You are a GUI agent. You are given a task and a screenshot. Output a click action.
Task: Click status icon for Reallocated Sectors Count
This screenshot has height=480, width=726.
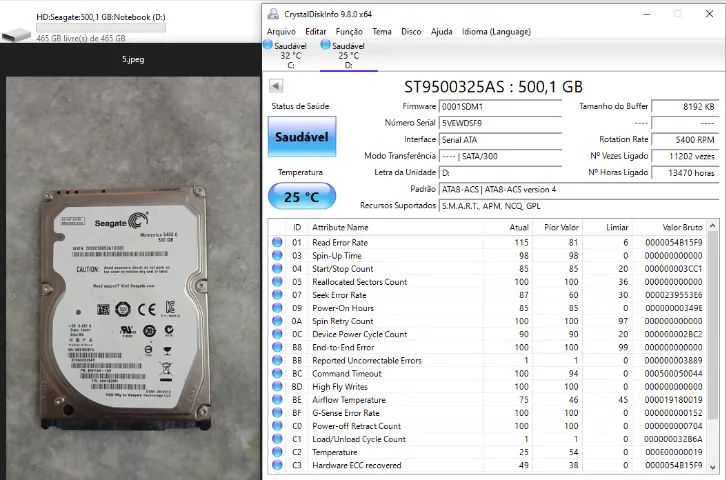pyautogui.click(x=277, y=281)
